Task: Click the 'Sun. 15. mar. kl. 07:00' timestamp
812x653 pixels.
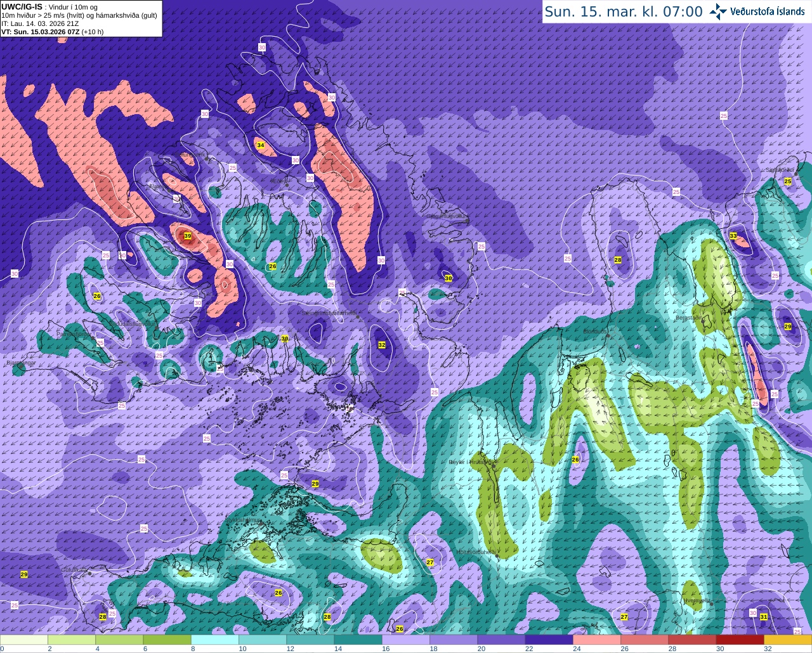Action: (x=624, y=11)
